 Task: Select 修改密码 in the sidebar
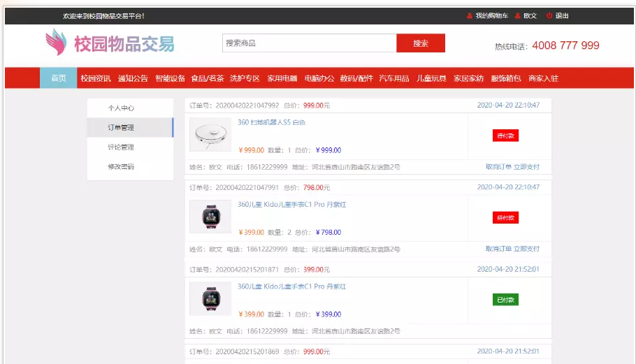[130, 166]
